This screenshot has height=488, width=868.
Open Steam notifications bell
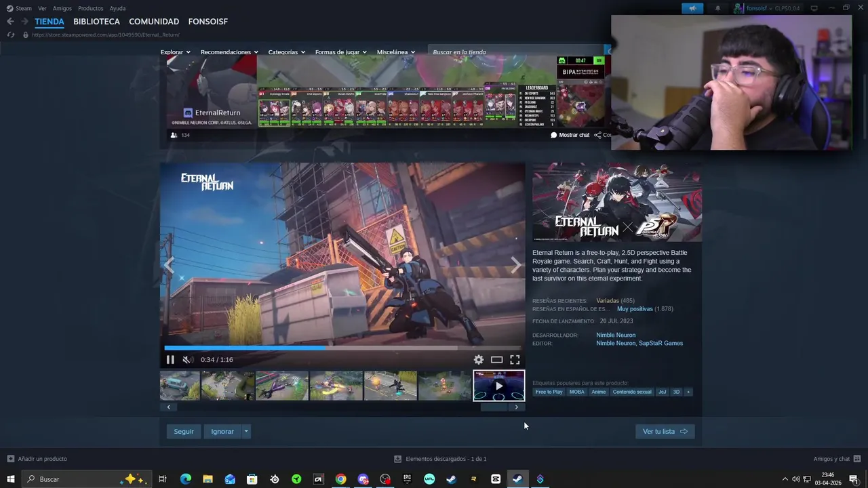click(x=717, y=8)
